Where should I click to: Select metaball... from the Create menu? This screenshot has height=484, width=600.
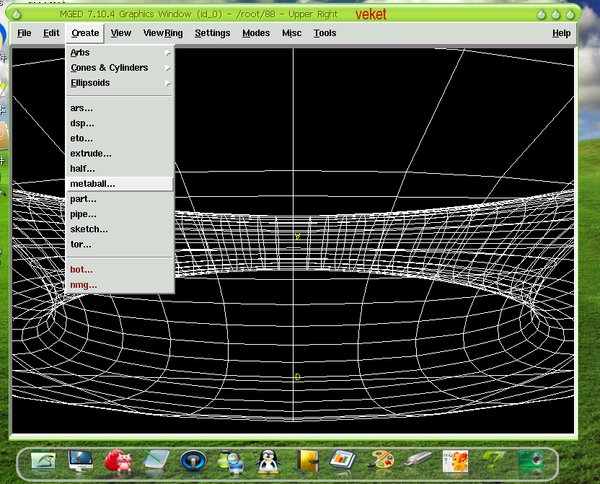coord(93,184)
